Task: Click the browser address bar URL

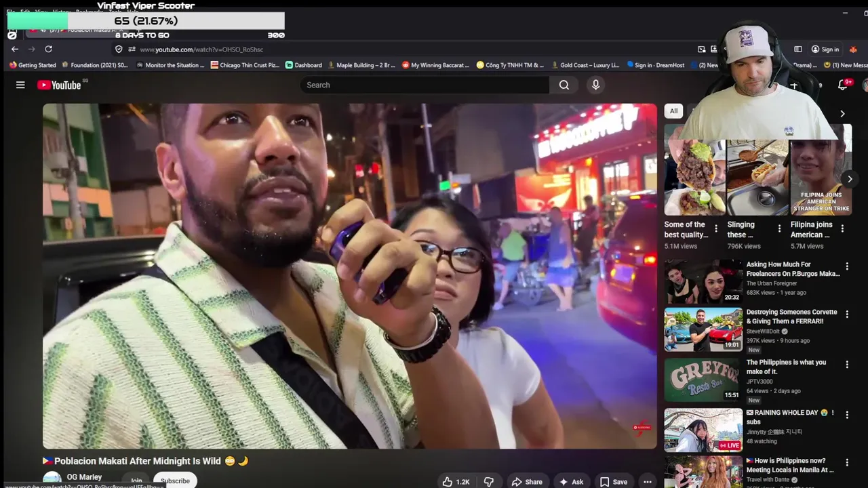Action: coord(201,49)
